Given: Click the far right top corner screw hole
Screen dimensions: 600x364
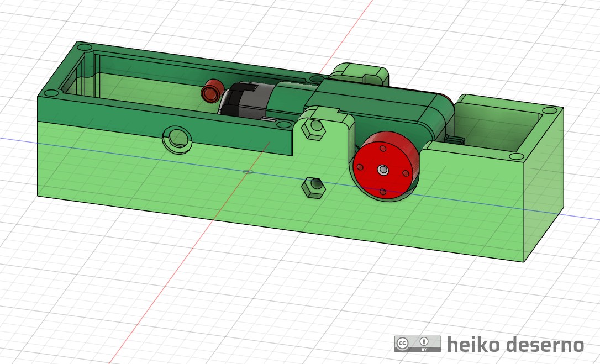Looking at the screenshot, I should pos(549,110).
